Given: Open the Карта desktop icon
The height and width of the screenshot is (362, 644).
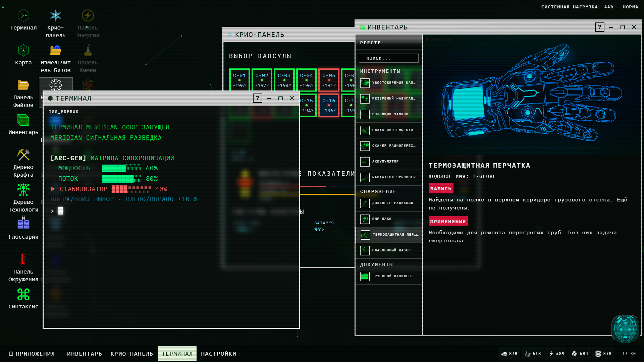Looking at the screenshot, I should pyautogui.click(x=23, y=55).
